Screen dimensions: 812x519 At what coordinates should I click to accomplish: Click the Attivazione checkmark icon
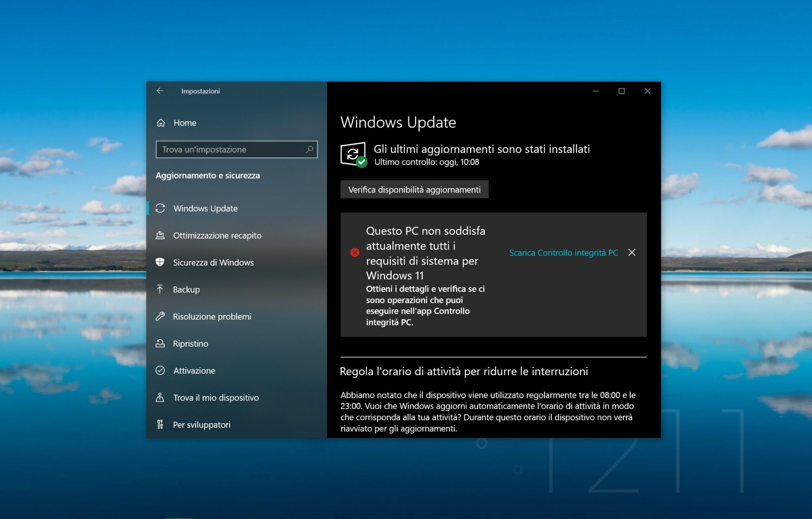[160, 370]
